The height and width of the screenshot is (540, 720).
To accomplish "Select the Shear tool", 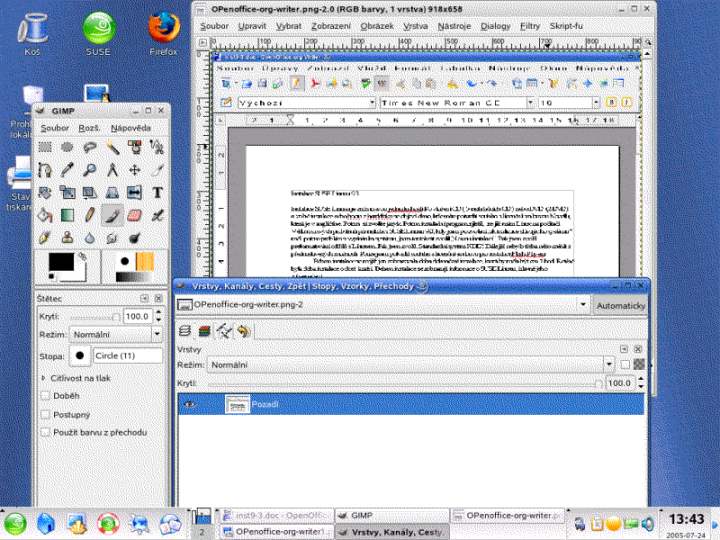I will coord(90,192).
